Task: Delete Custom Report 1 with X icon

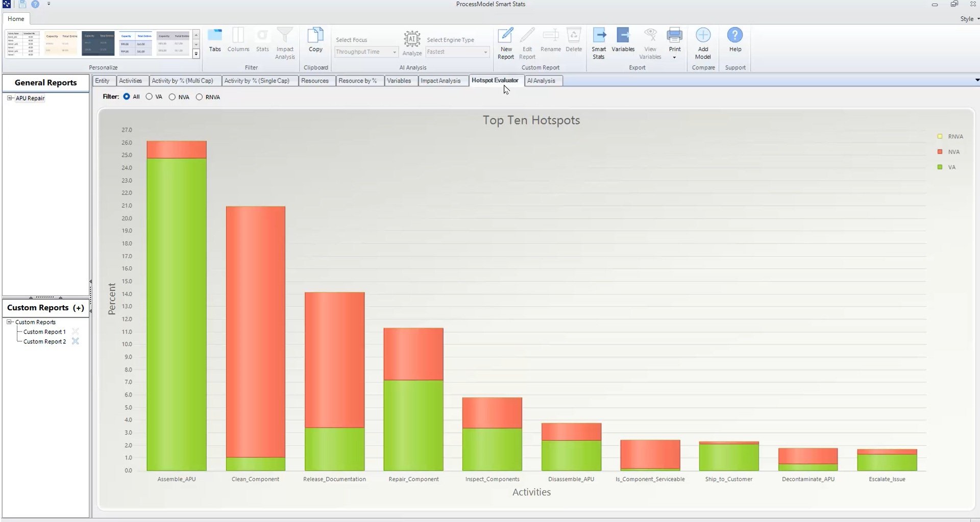Action: tap(76, 332)
